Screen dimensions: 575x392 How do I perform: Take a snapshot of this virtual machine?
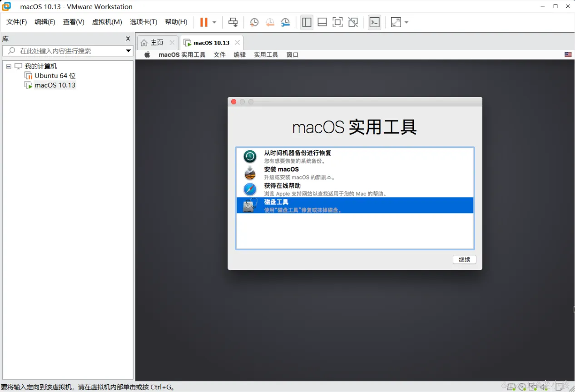coord(254,22)
